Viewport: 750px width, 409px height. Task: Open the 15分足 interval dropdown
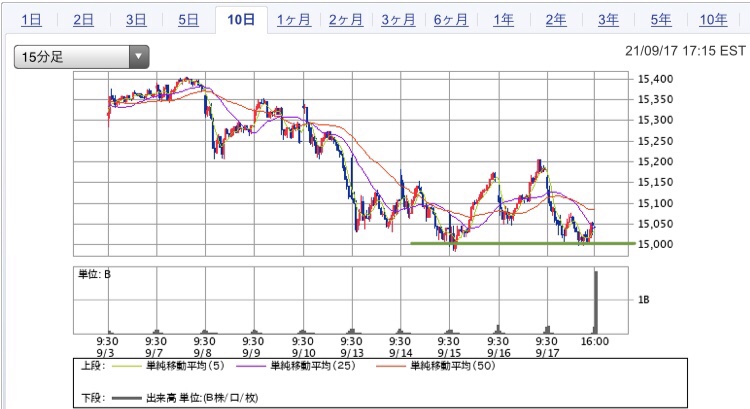pyautogui.click(x=81, y=57)
